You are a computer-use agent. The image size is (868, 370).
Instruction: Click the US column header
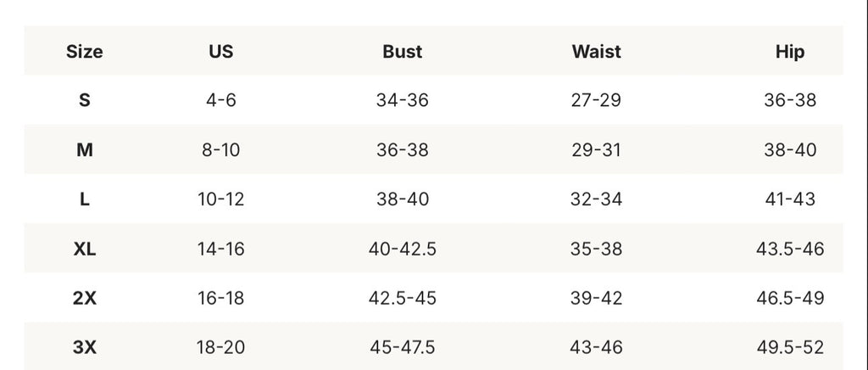(221, 52)
